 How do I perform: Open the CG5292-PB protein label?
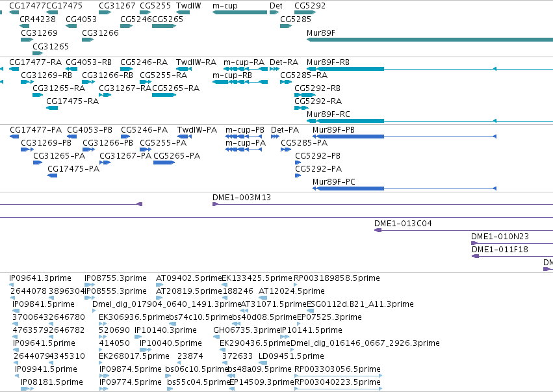click(318, 156)
